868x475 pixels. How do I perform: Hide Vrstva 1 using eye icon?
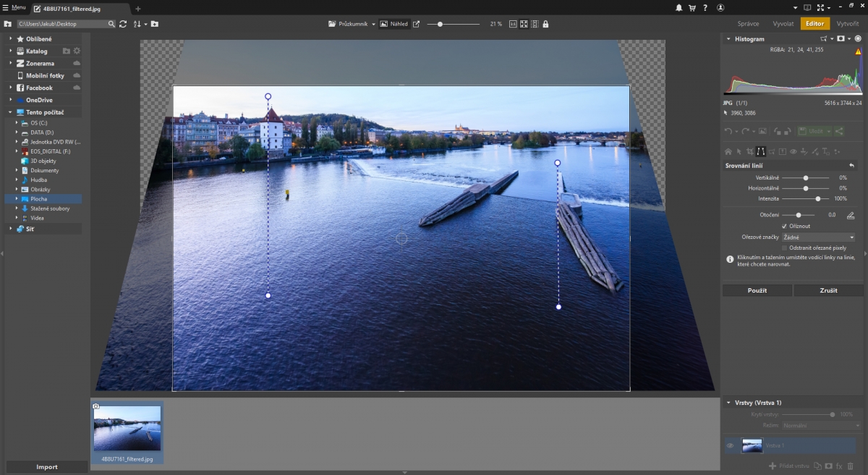pos(731,445)
